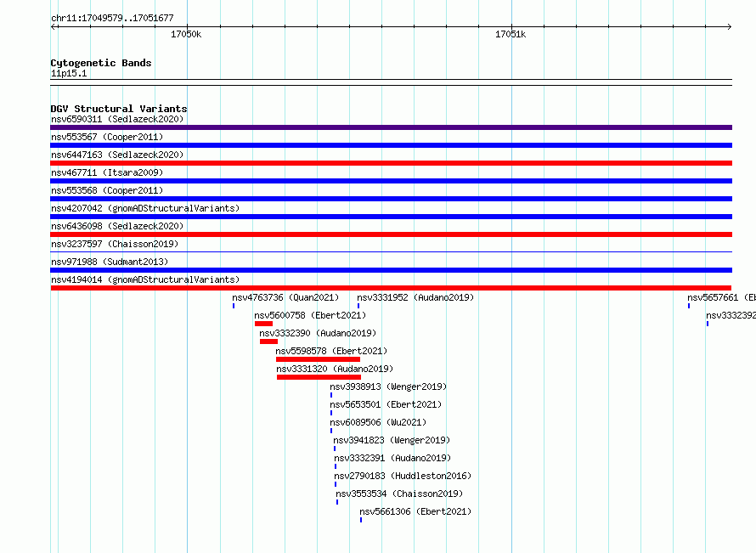The image size is (756, 553).
Task: Click the right arrow of the ruler
Action: click(x=729, y=26)
